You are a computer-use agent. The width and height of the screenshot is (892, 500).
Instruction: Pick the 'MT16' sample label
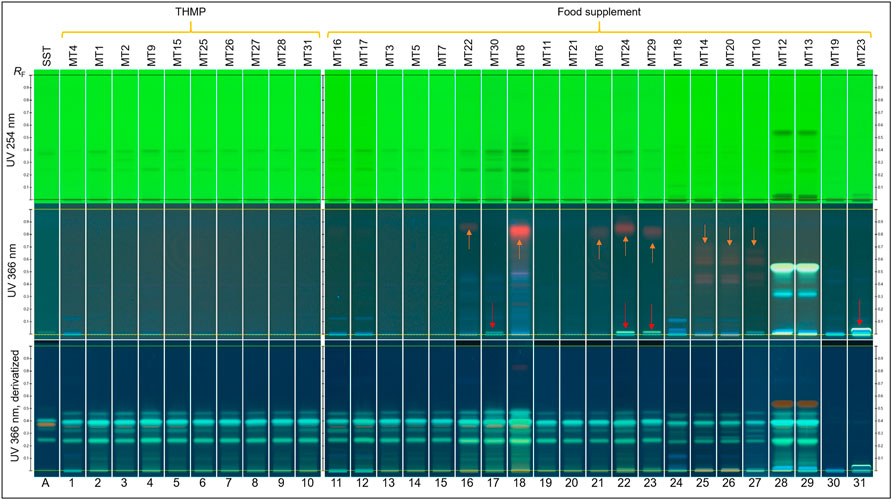pos(337,53)
